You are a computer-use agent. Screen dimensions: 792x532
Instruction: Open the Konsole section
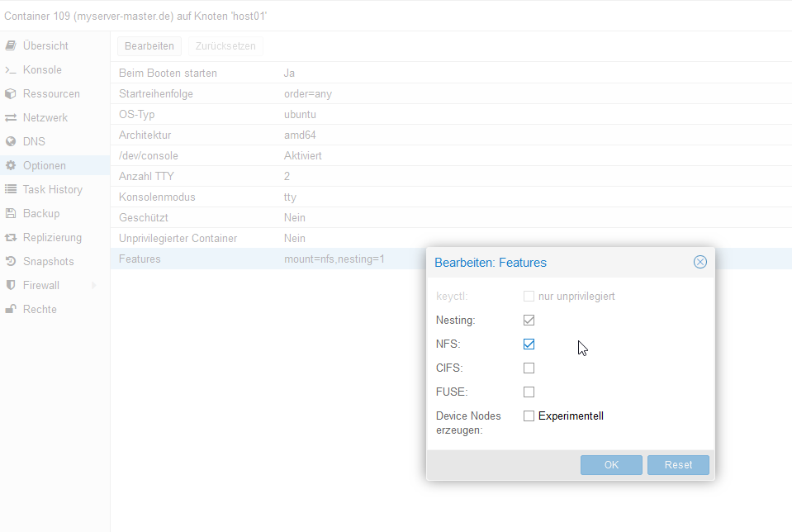pyautogui.click(x=55, y=69)
